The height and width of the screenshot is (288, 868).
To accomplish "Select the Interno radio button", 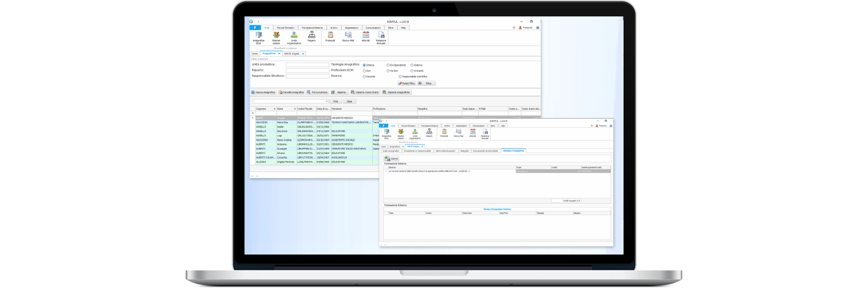I will [365, 65].
